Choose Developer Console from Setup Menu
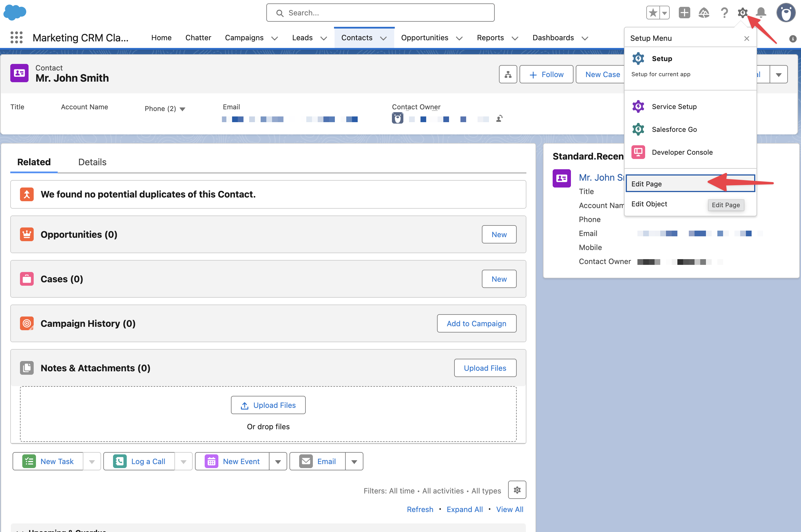The width and height of the screenshot is (801, 532). (682, 152)
